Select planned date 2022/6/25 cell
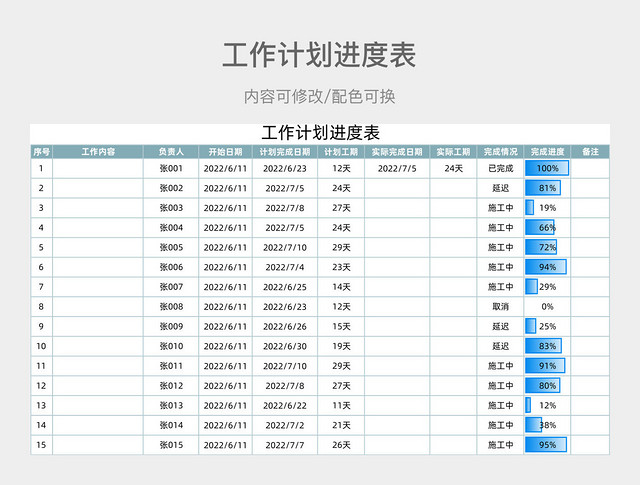This screenshot has height=485, width=640. pyautogui.click(x=285, y=287)
